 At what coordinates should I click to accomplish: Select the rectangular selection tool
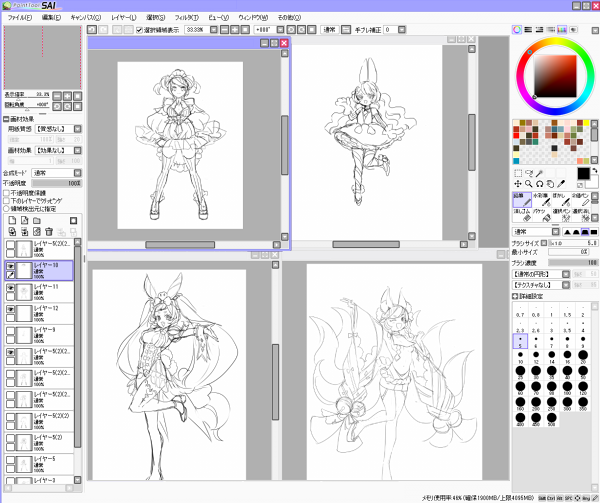518,173
